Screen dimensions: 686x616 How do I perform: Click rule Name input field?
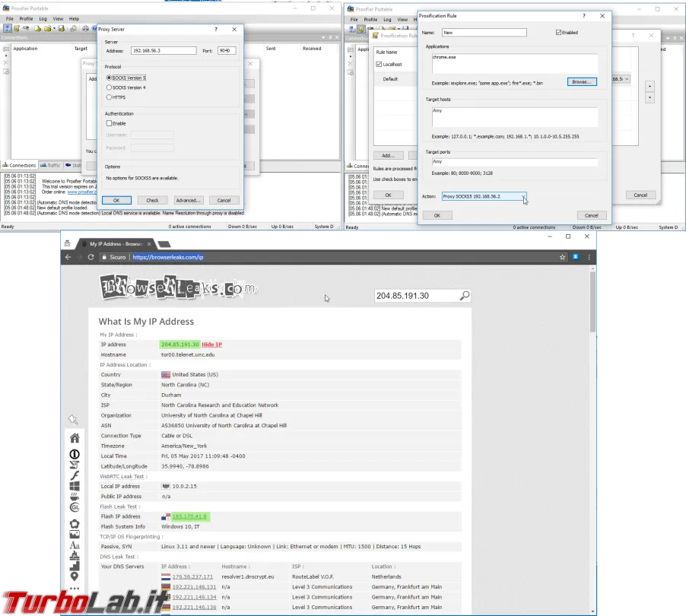point(484,33)
